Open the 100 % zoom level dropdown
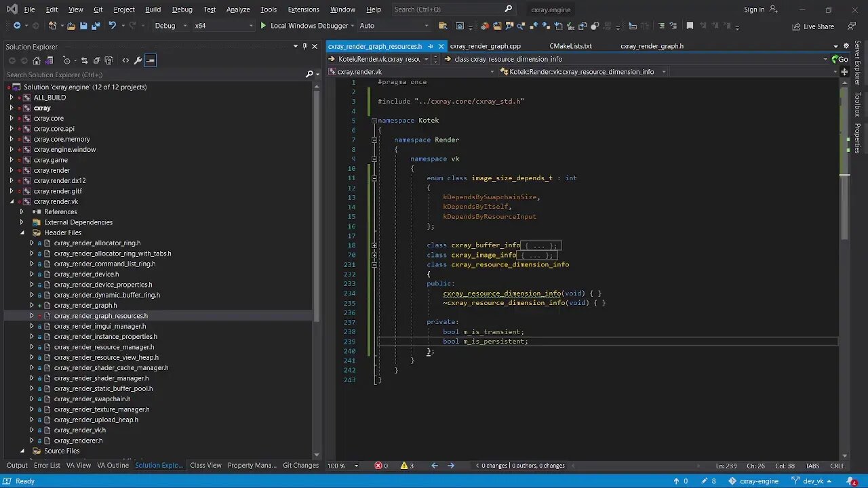 [x=343, y=466]
